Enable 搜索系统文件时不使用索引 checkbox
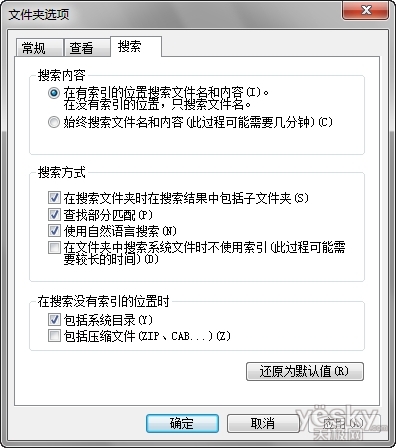Viewport: 396px width, 448px height. [54, 248]
